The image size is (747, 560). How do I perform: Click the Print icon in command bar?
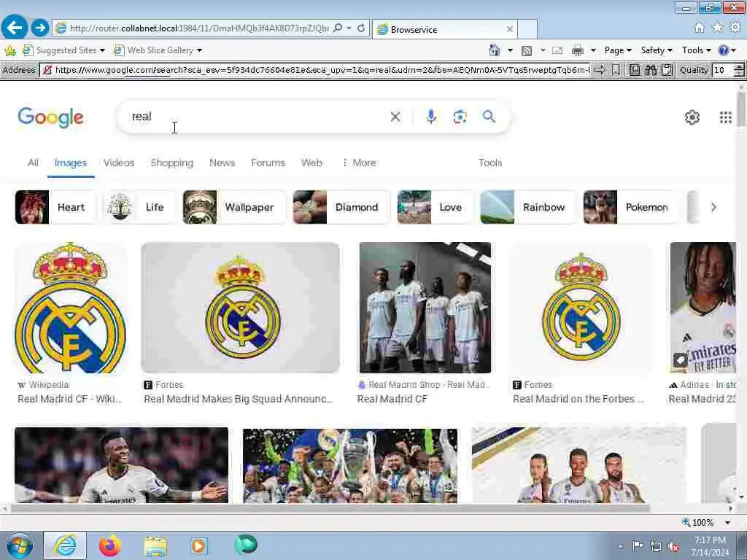pos(578,50)
